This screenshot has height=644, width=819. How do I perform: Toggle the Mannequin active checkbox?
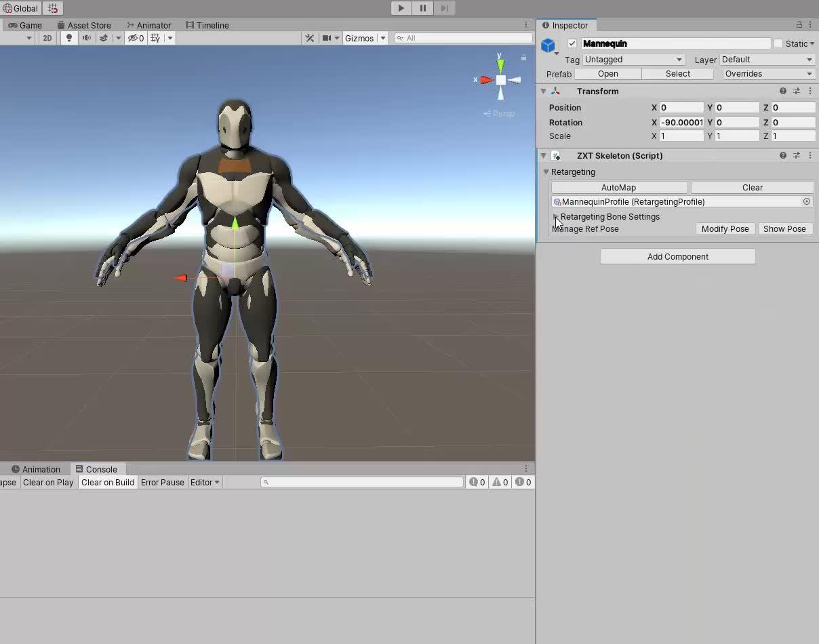pyautogui.click(x=572, y=43)
